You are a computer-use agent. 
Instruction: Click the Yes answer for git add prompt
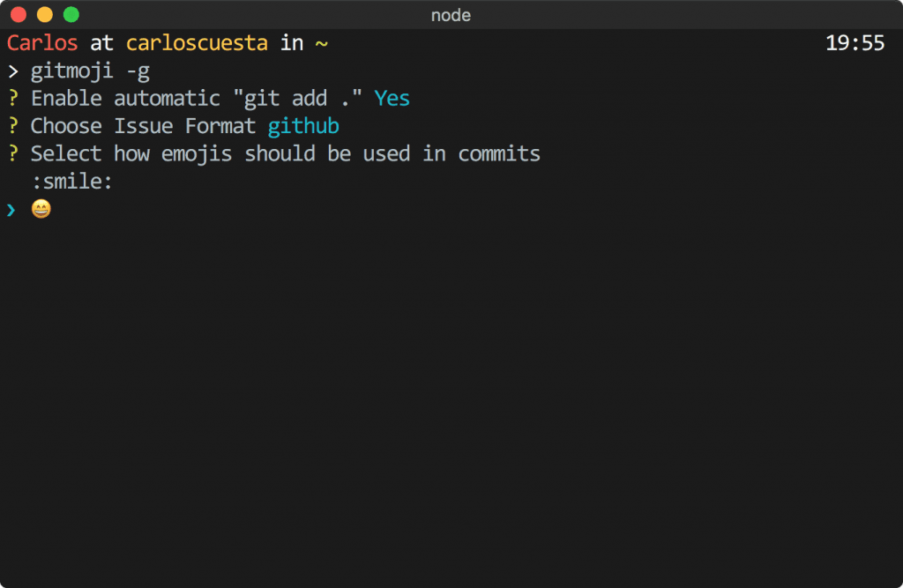click(392, 98)
